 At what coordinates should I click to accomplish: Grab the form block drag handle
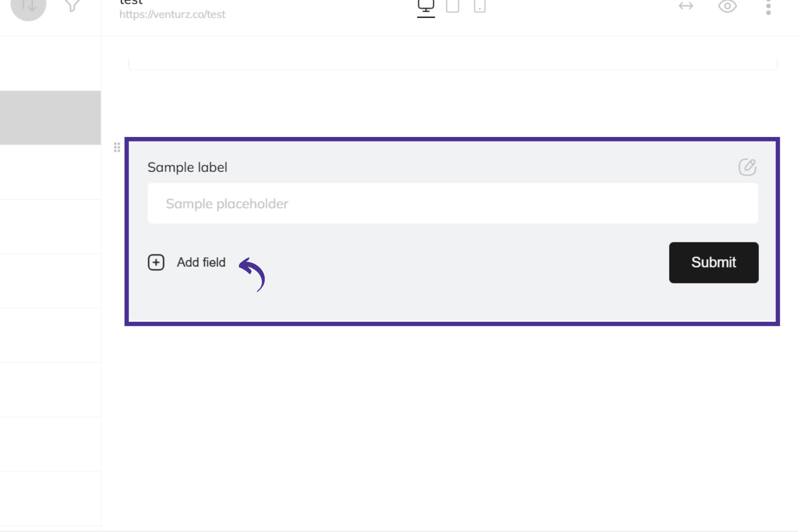pos(117,147)
